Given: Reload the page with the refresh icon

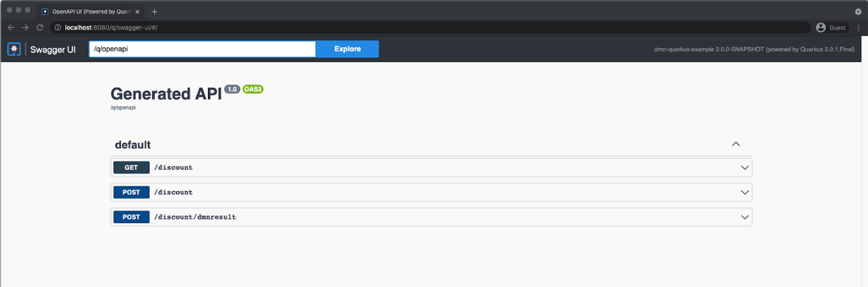Looking at the screenshot, I should (40, 28).
